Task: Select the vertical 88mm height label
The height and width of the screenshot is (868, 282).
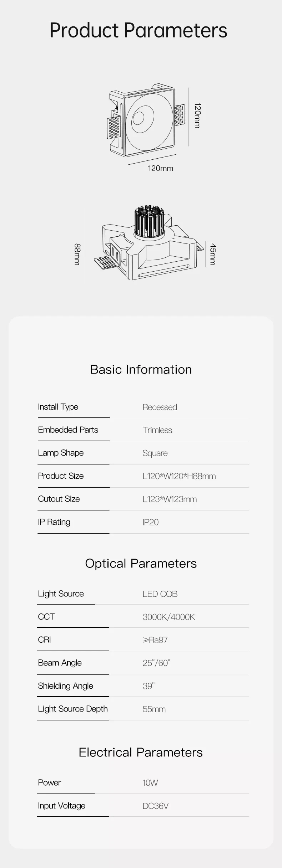Action: pos(77,254)
